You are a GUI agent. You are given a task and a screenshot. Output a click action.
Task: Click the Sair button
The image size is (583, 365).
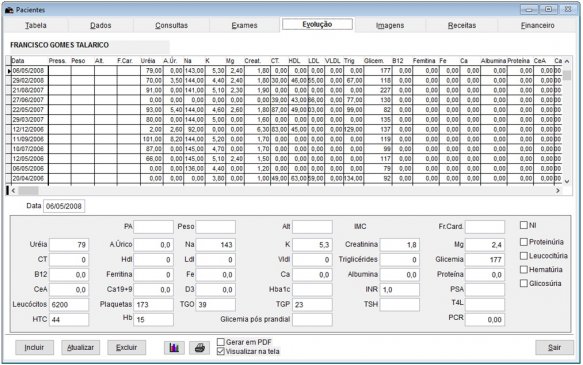pyautogui.click(x=554, y=348)
